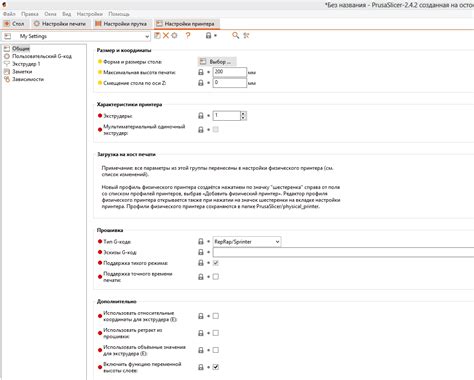The width and height of the screenshot is (474, 380).
Task: Enable volumetric extruder values checkbox
Action: (216, 350)
